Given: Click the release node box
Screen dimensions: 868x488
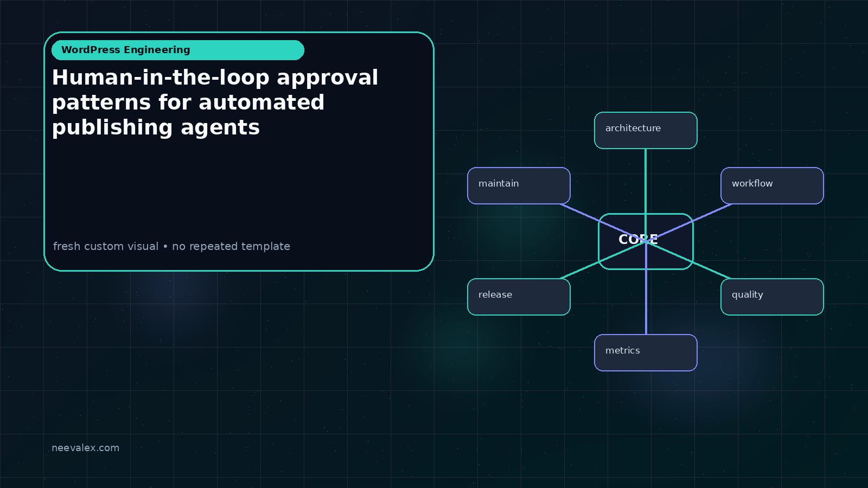Looking at the screenshot, I should tap(519, 297).
